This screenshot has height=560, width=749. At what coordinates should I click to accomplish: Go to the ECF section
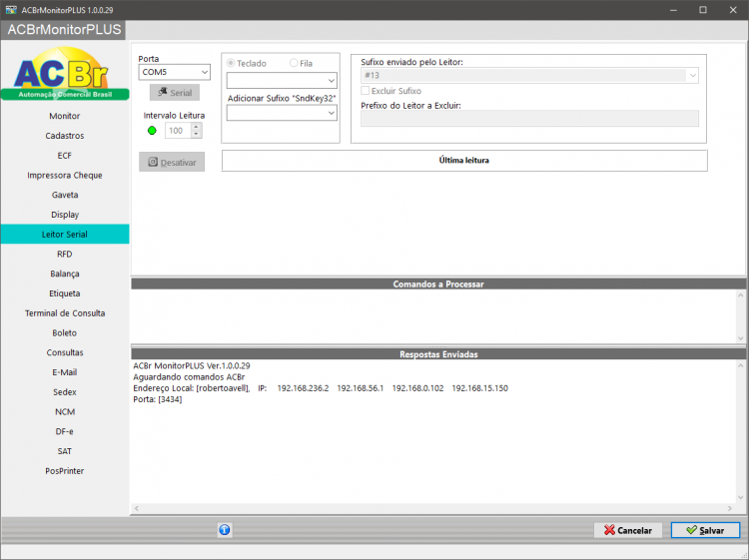(x=65, y=156)
